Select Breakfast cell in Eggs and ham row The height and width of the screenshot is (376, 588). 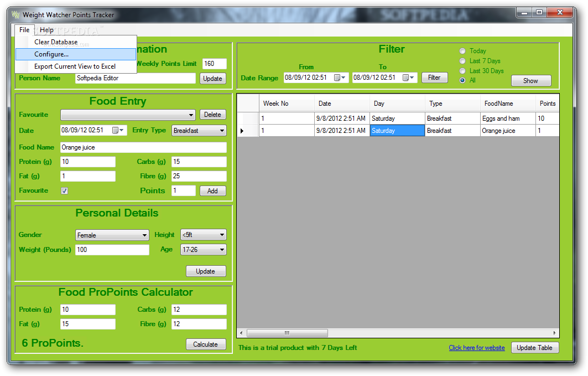click(x=452, y=118)
